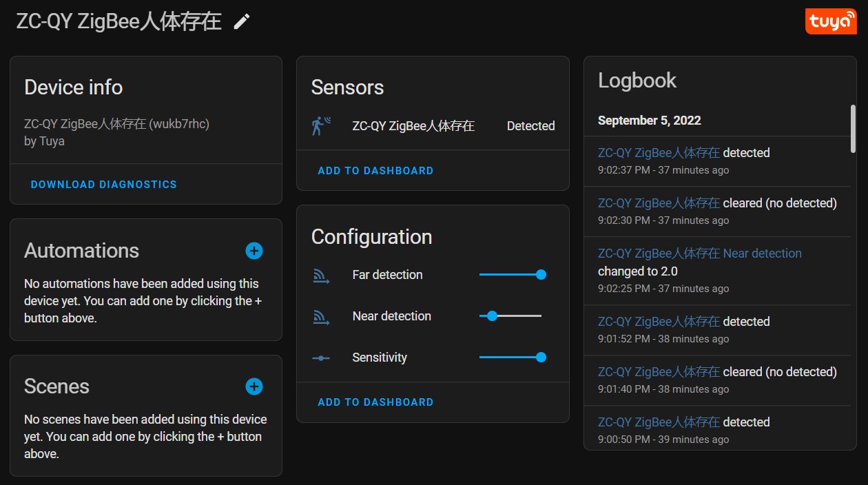The width and height of the screenshot is (868, 485).
Task: Click the Near detection signal icon
Action: coord(320,317)
